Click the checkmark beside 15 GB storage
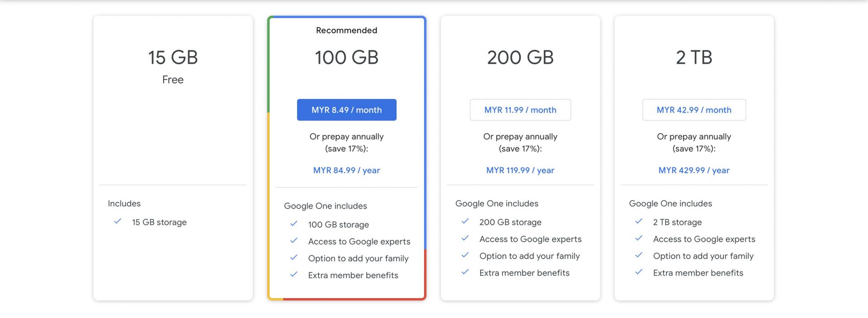This screenshot has width=868, height=318. [x=118, y=222]
